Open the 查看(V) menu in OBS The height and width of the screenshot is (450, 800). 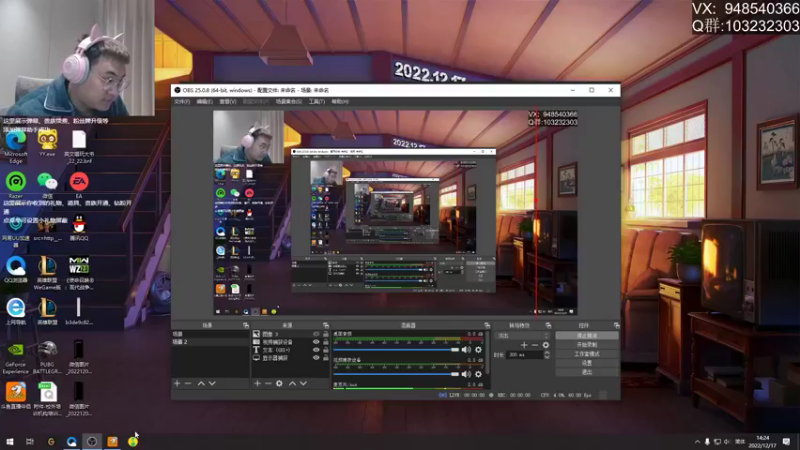[228, 102]
